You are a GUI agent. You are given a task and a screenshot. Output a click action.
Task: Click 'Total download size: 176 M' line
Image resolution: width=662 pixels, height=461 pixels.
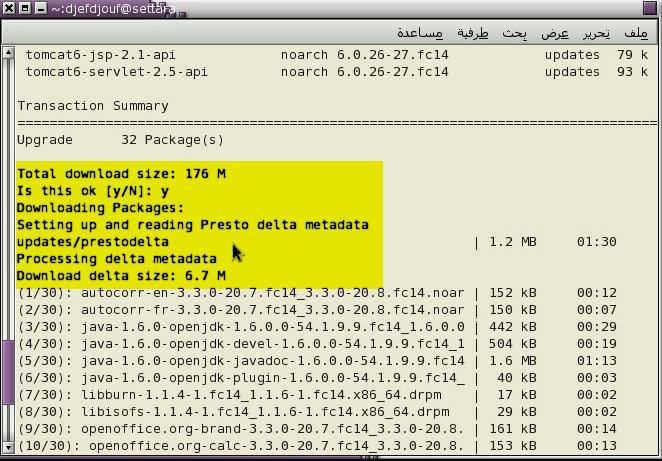tap(122, 174)
